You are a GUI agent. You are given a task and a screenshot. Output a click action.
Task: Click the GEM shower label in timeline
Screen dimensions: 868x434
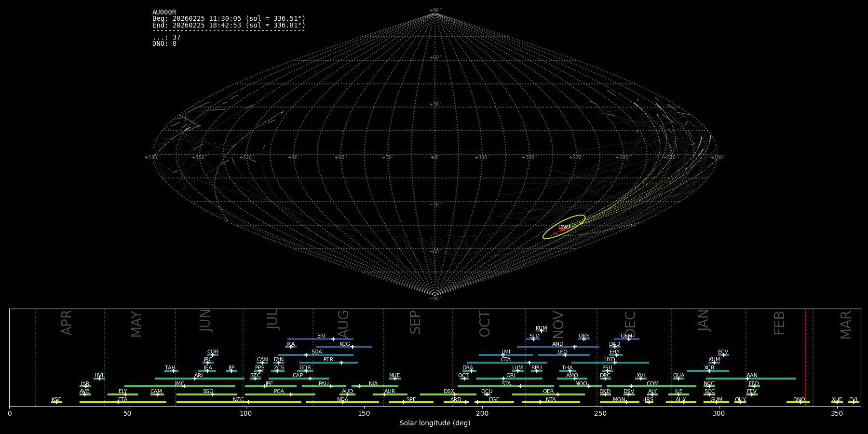click(x=626, y=336)
